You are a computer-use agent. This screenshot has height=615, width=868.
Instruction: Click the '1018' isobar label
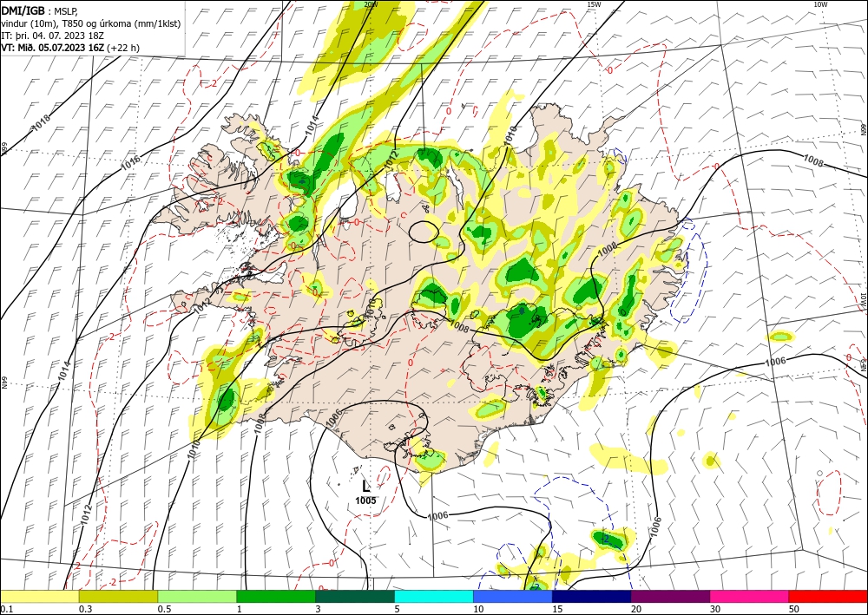pos(41,121)
